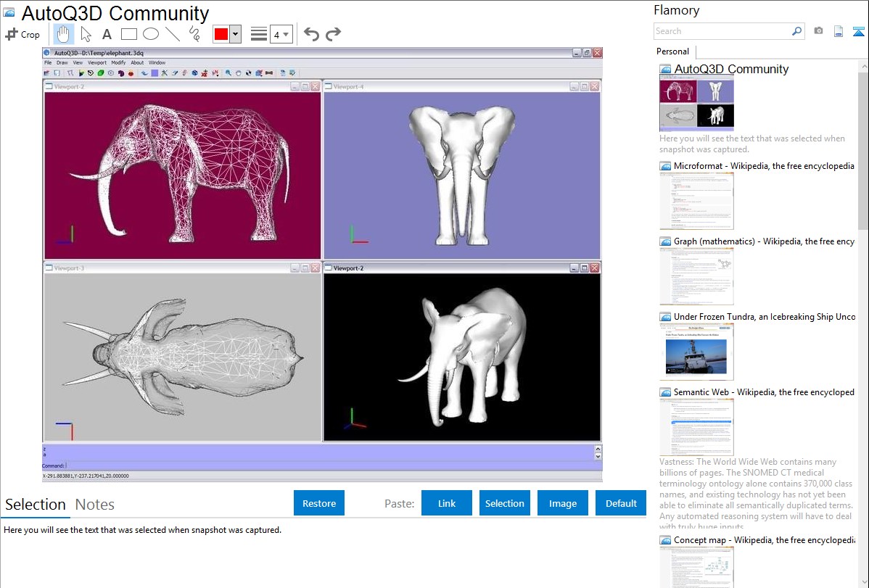Open the Modify menu in AutoQ3D
This screenshot has width=869, height=588.
tap(118, 62)
